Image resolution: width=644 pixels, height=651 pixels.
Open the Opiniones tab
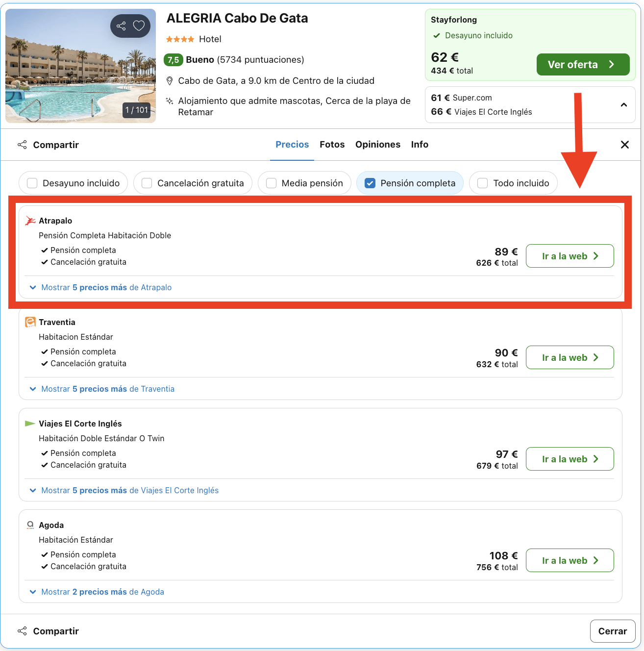(377, 144)
